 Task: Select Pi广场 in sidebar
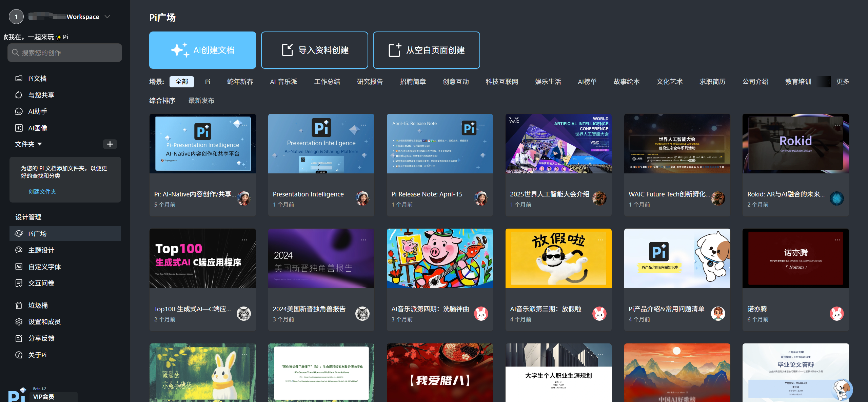click(x=65, y=234)
